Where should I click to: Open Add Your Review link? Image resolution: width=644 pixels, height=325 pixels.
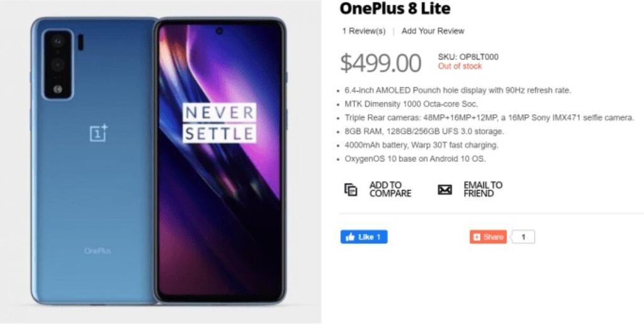433,31
